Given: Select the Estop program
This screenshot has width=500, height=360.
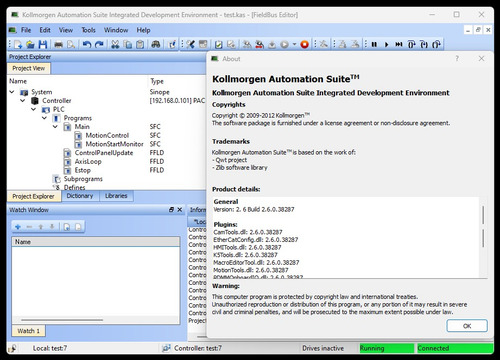Looking at the screenshot, I should click(x=82, y=170).
